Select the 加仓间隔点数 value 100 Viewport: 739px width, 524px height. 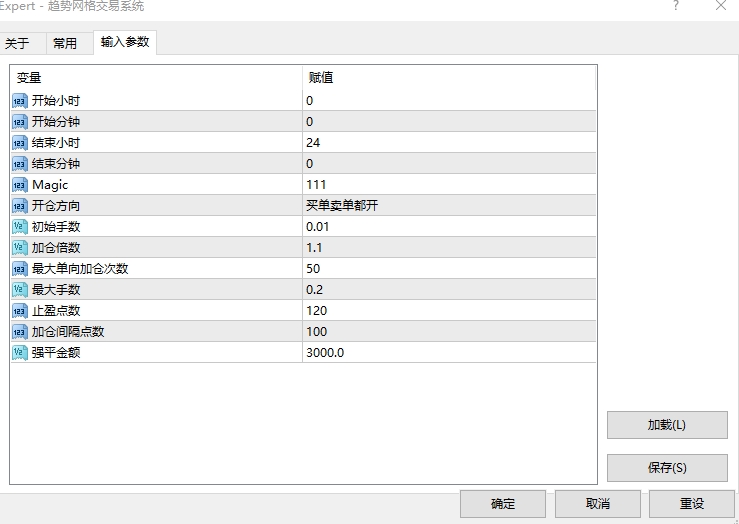[x=448, y=331]
